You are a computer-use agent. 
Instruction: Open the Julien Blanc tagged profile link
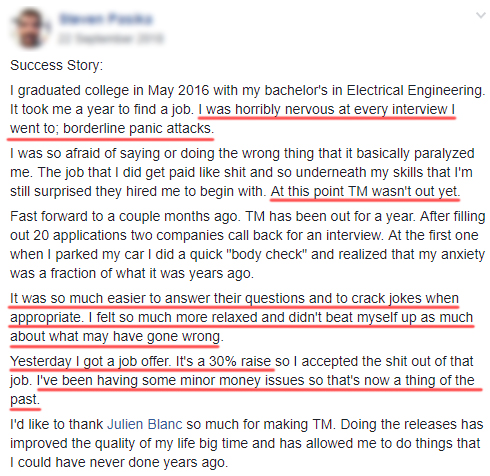point(145,424)
